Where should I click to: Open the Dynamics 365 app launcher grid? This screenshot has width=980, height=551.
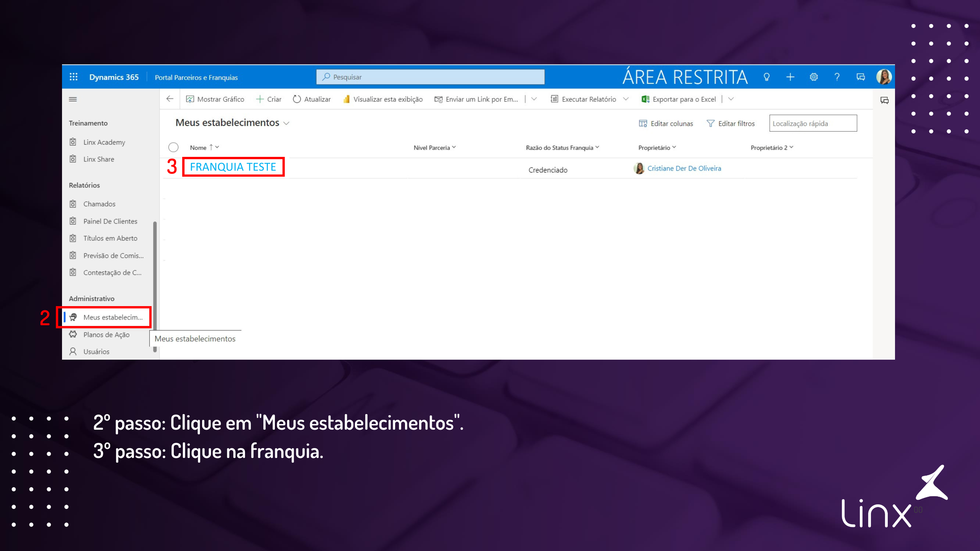tap(73, 77)
